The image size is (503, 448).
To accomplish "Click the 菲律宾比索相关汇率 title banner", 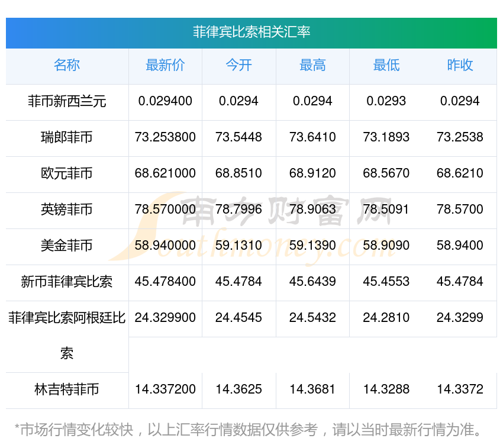I will pyautogui.click(x=251, y=32).
